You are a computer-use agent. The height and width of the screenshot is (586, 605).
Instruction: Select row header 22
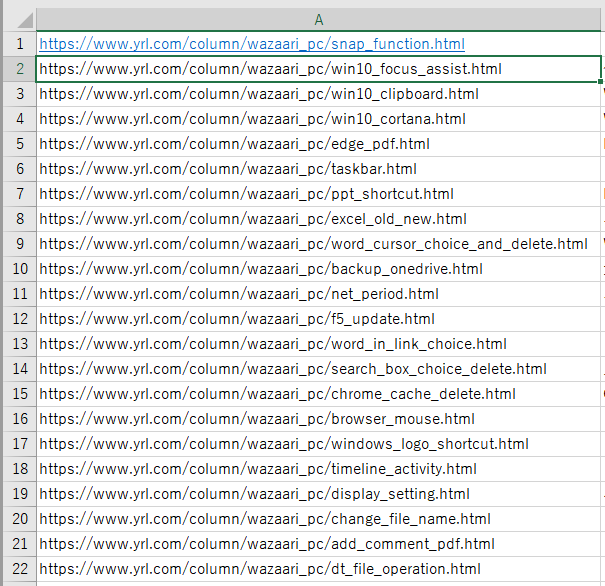pyautogui.click(x=20, y=569)
